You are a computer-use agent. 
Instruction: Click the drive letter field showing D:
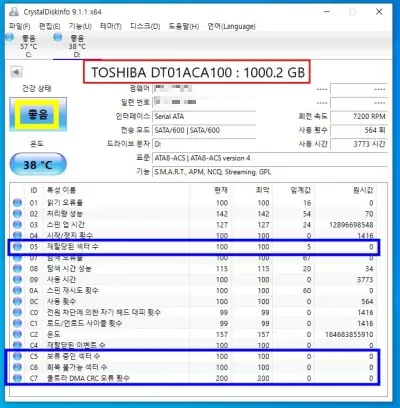(x=204, y=144)
